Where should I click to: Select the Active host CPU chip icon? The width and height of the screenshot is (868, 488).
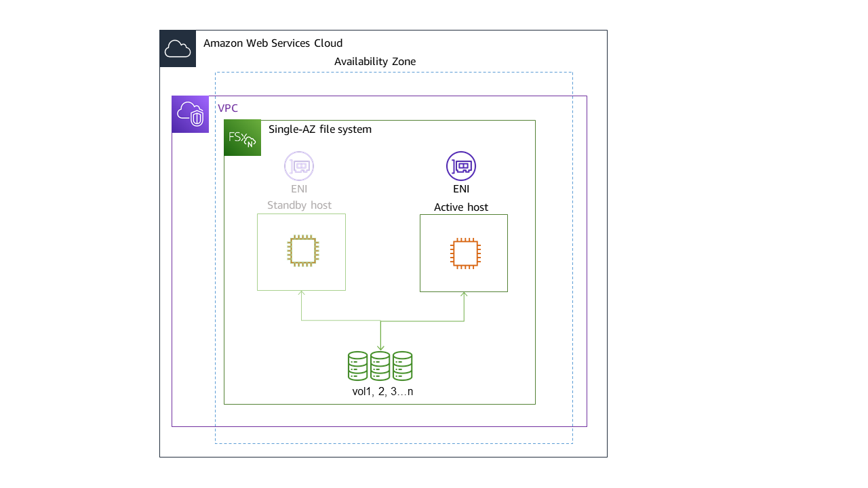coord(464,252)
